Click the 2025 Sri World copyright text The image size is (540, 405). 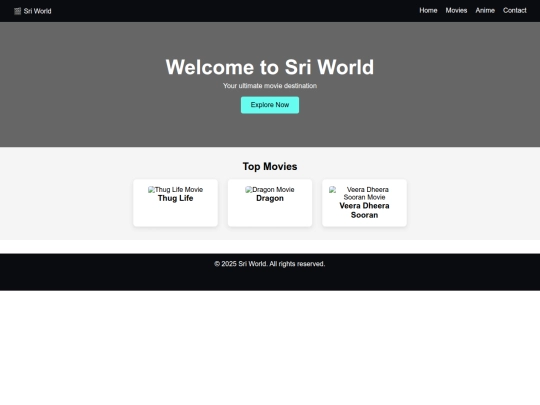click(x=270, y=264)
